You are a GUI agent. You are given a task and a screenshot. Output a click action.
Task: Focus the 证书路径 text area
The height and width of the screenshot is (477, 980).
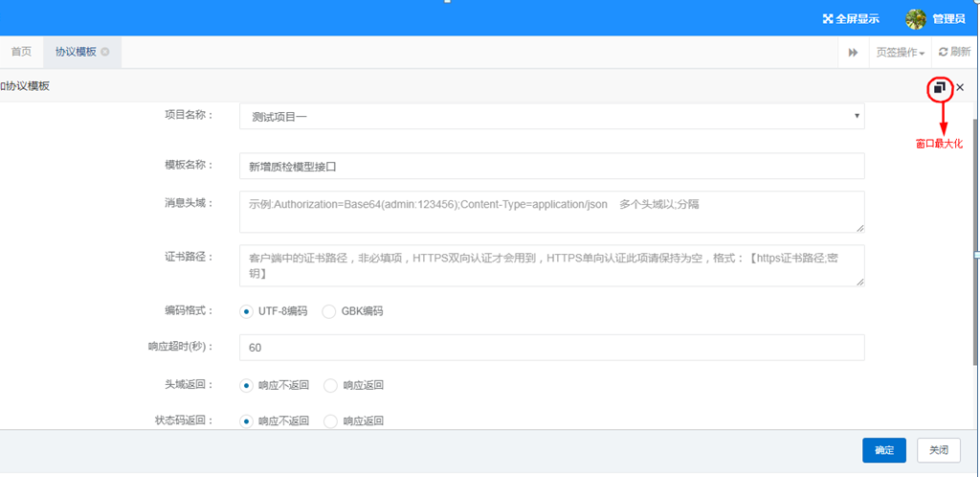click(x=552, y=265)
